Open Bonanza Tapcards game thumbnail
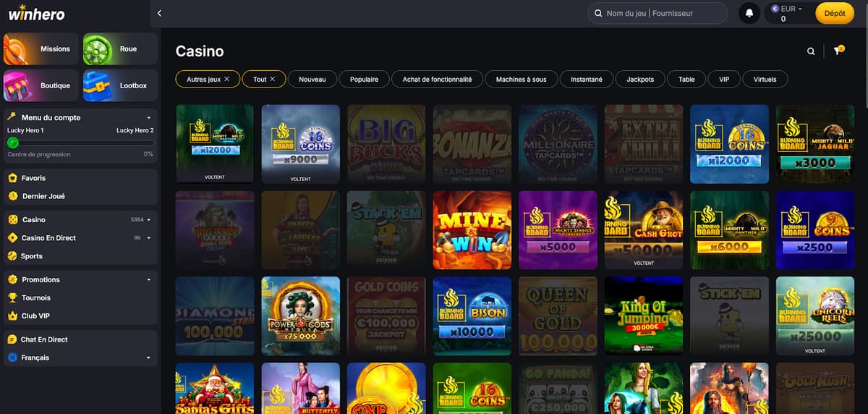Image resolution: width=868 pixels, height=414 pixels. point(472,143)
